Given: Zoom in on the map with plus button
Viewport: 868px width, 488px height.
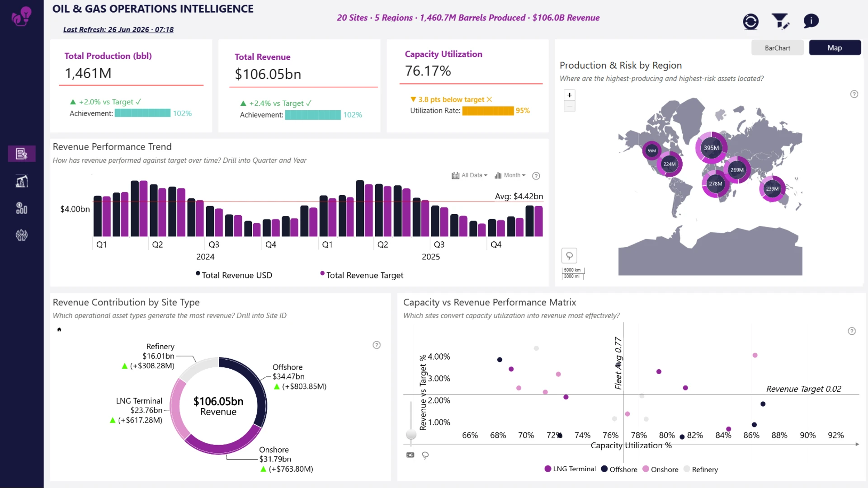Looking at the screenshot, I should pyautogui.click(x=570, y=95).
